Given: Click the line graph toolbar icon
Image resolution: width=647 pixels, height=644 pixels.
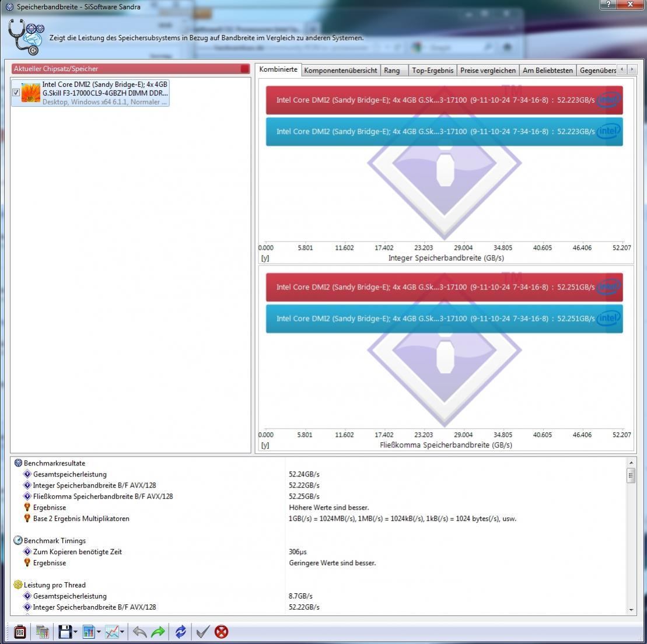Looking at the screenshot, I should coord(112,632).
